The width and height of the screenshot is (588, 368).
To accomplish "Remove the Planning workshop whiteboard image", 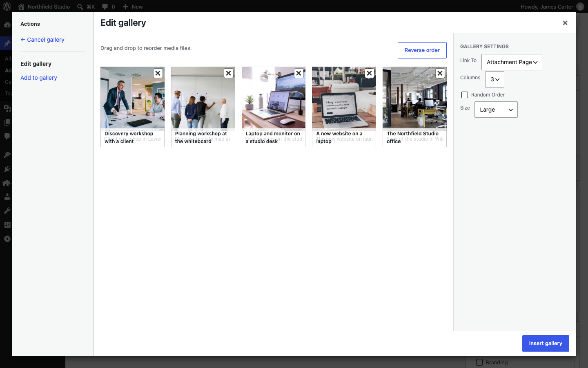I will [x=229, y=73].
